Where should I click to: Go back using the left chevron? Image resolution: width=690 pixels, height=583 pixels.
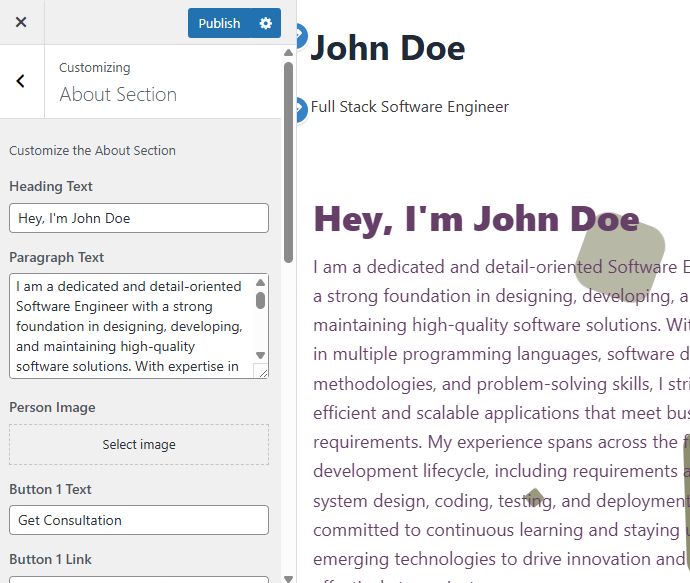click(x=21, y=82)
